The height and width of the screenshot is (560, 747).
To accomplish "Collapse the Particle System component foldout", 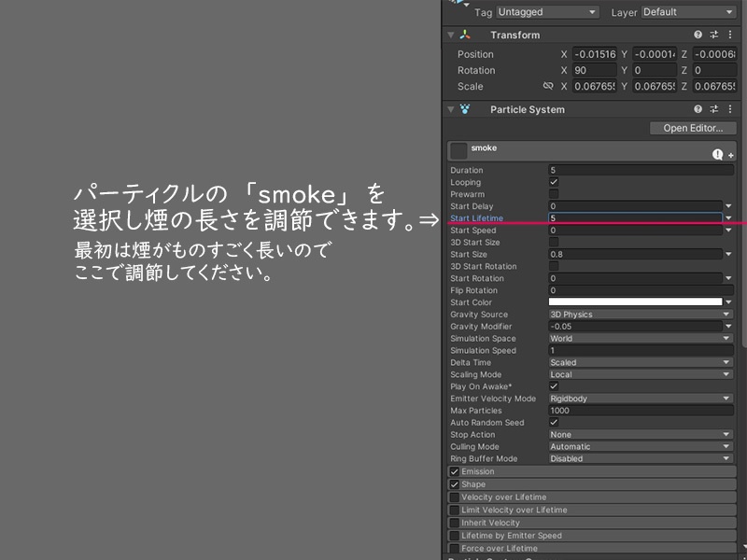I will (450, 109).
